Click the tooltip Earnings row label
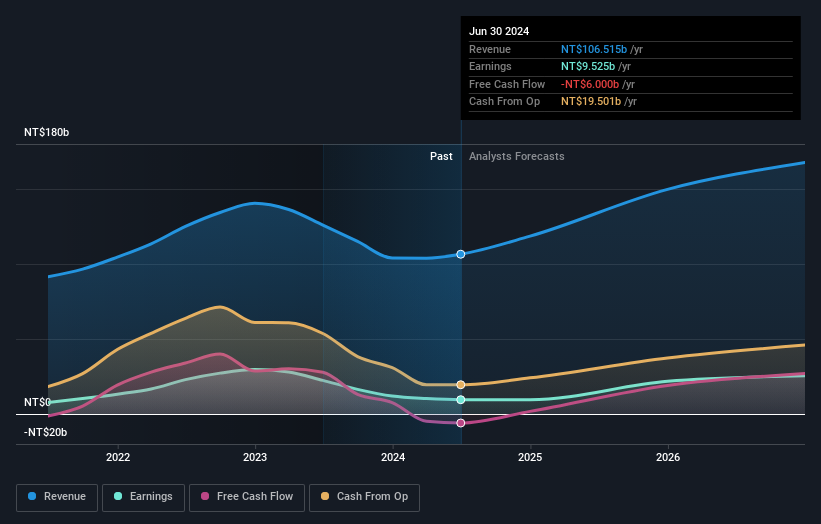The image size is (821, 524). [490, 66]
